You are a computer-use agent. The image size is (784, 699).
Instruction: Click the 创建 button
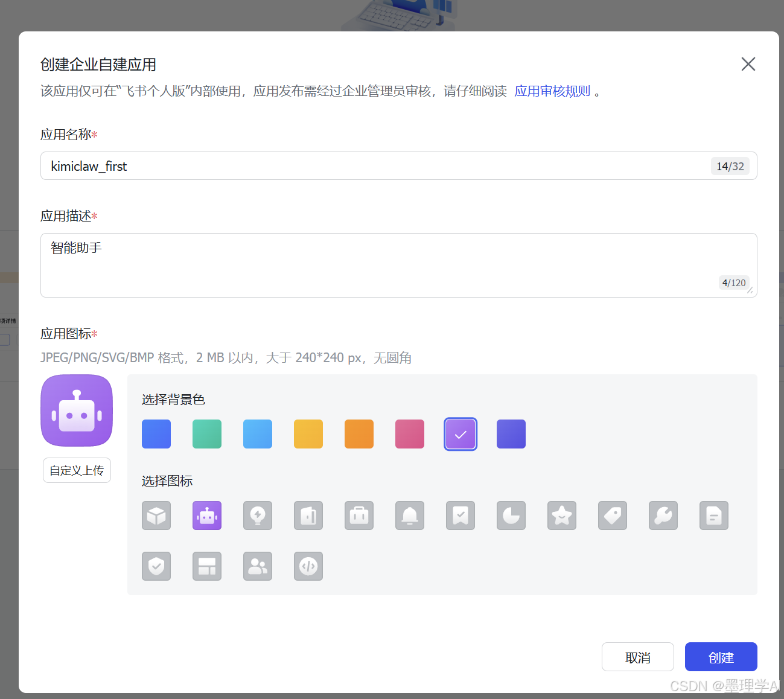pyautogui.click(x=721, y=657)
